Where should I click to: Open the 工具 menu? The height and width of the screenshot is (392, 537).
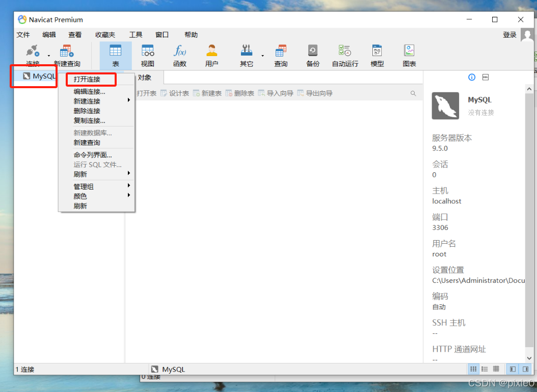(x=136, y=35)
